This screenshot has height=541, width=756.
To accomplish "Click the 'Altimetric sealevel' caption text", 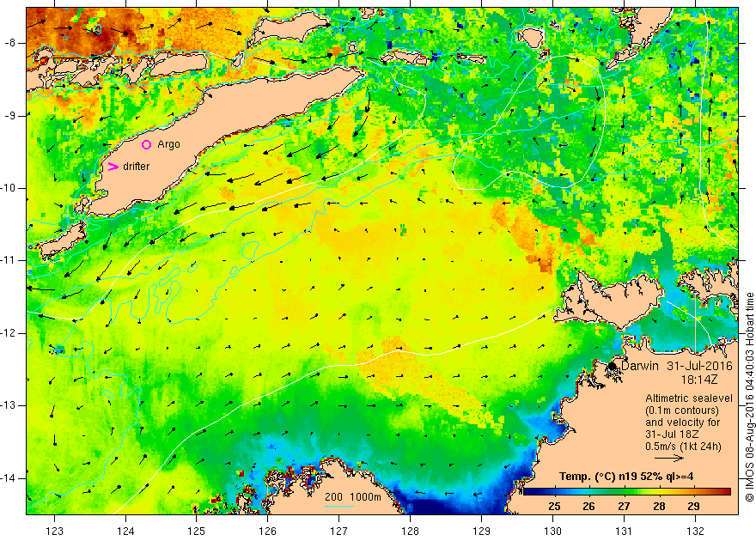I will pyautogui.click(x=689, y=398).
